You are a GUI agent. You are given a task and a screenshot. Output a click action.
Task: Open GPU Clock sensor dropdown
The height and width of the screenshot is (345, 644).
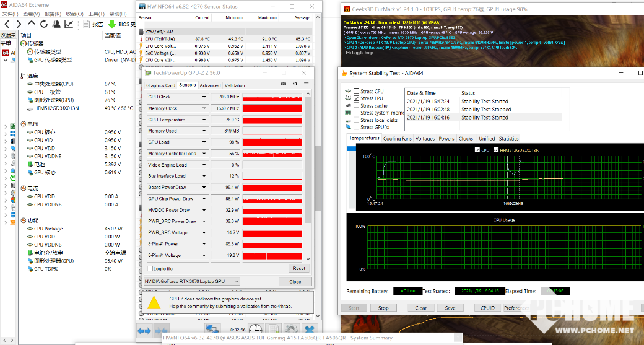tap(204, 97)
